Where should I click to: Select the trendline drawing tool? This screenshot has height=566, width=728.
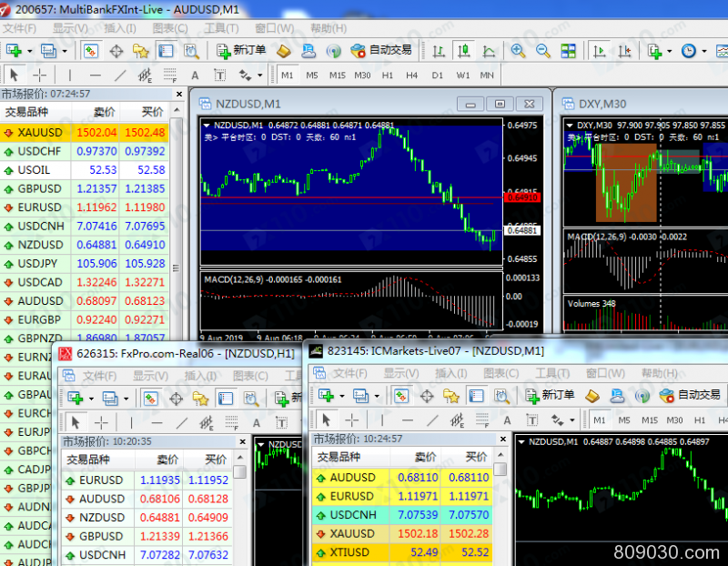point(120,75)
